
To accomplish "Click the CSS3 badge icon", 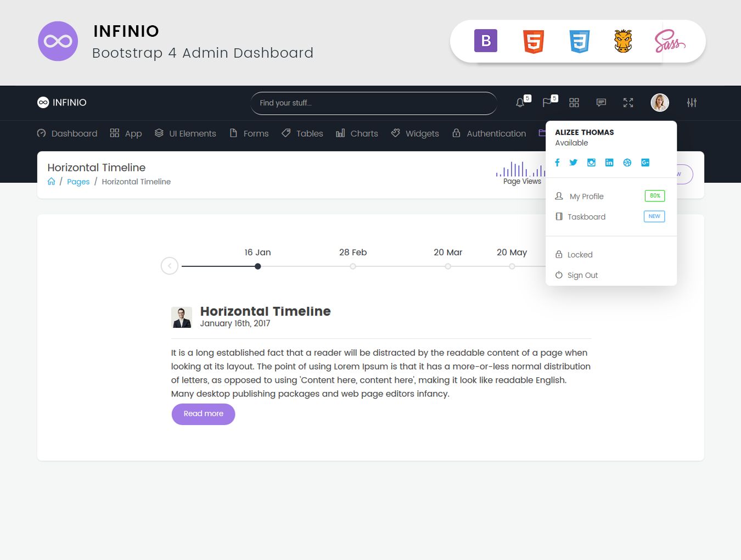I will [x=580, y=41].
